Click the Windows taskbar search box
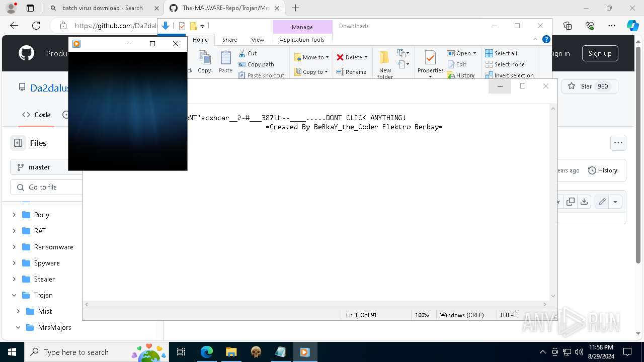The image size is (644, 362). 96,352
